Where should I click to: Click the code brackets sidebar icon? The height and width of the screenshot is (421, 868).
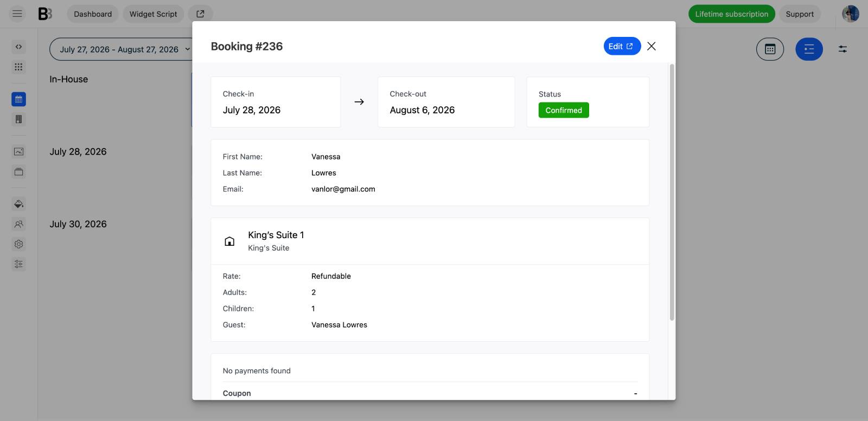18,47
